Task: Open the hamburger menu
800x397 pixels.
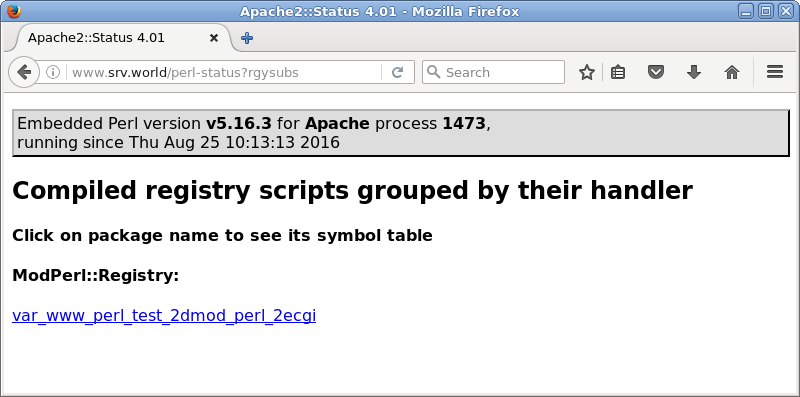Action: point(774,72)
